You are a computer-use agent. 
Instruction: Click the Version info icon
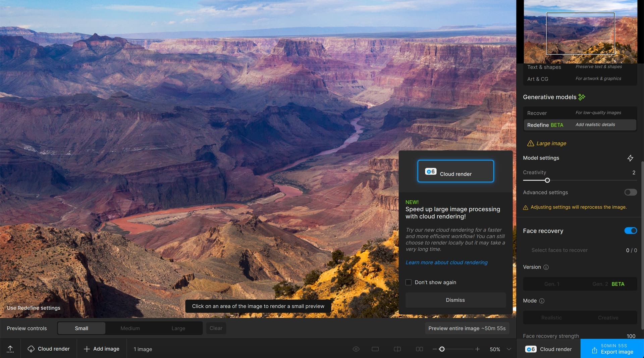pyautogui.click(x=546, y=267)
